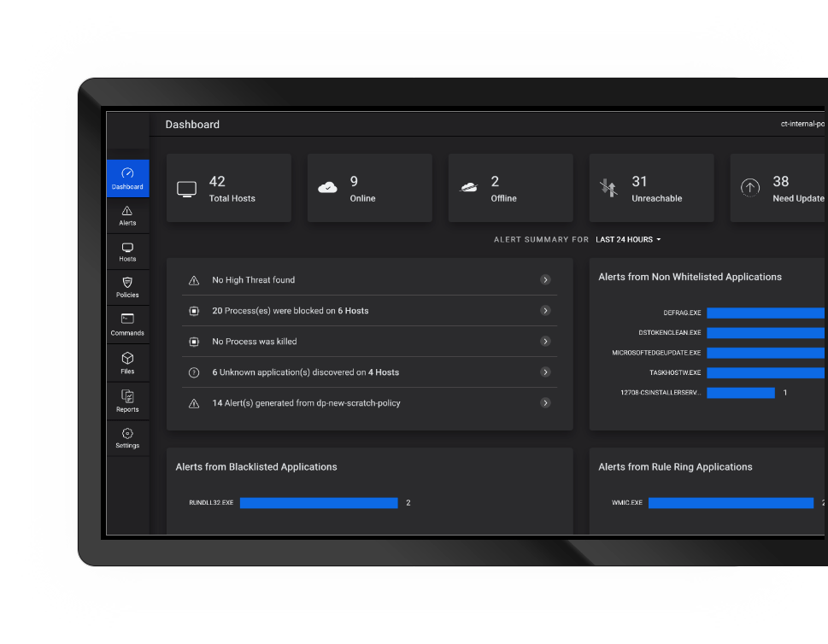Screen dimensions: 828x644
Task: Open the 42 Total Hosts card
Action: pyautogui.click(x=228, y=188)
